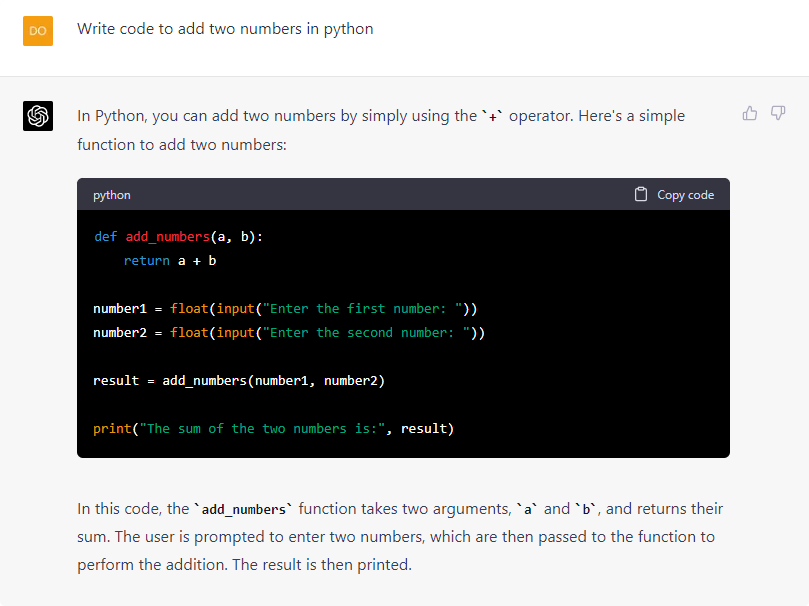Click the thumbs down feedback icon
Viewport: 809px width, 606px height.
(x=778, y=113)
